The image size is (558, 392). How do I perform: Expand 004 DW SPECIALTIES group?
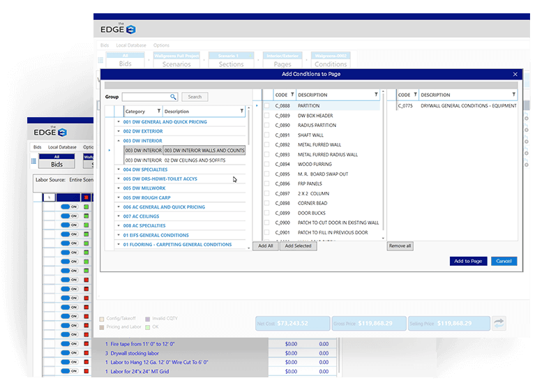coord(119,169)
